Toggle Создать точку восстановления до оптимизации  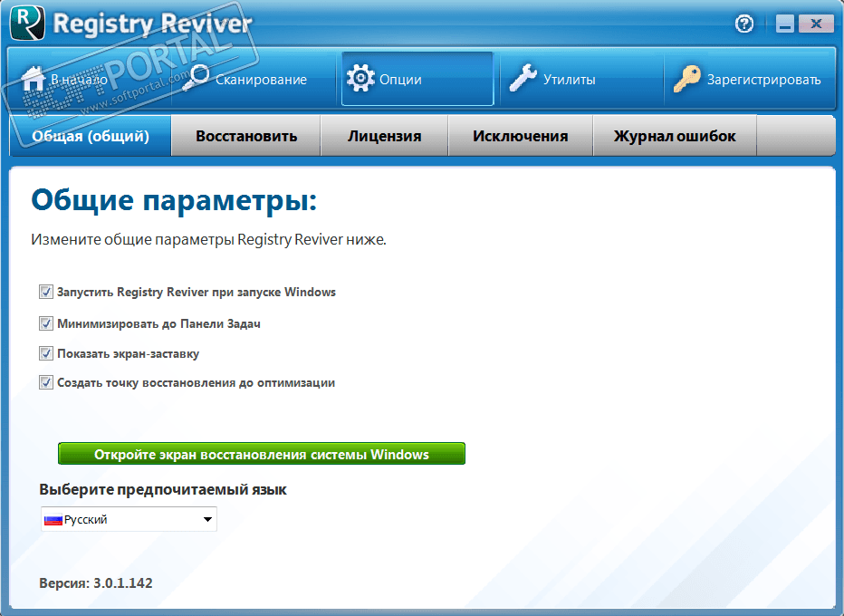click(x=46, y=383)
